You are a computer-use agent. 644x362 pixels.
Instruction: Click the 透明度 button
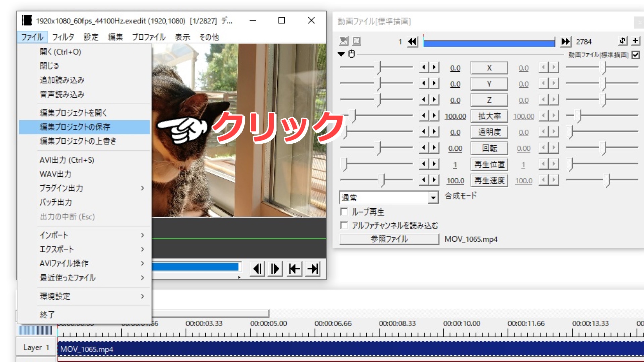489,132
